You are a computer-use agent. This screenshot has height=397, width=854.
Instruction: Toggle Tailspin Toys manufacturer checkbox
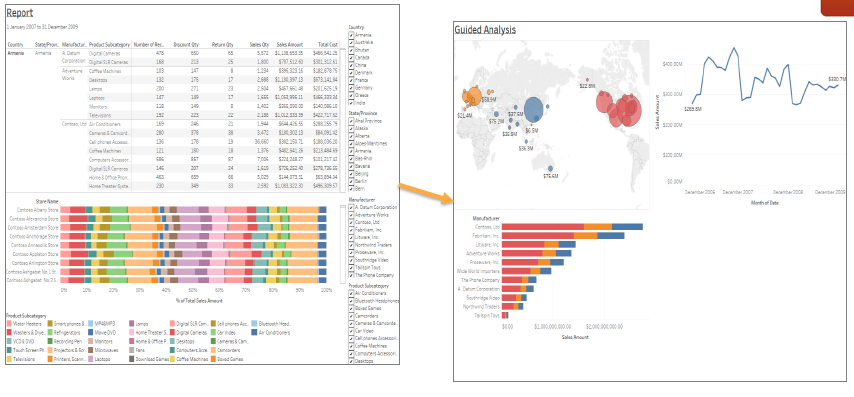351,268
